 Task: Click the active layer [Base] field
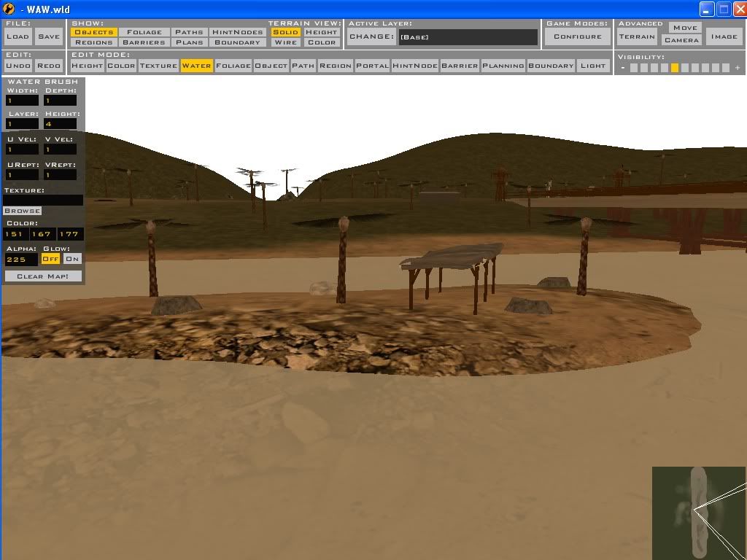point(468,37)
